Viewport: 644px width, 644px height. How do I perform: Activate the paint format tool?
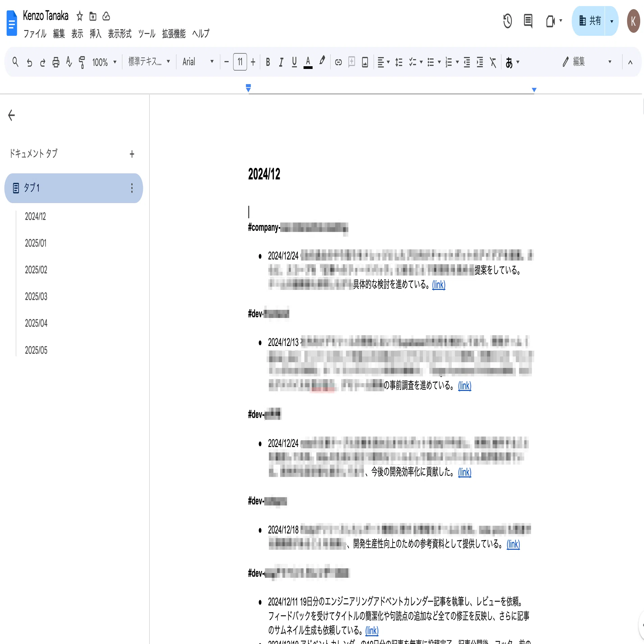pos(82,62)
